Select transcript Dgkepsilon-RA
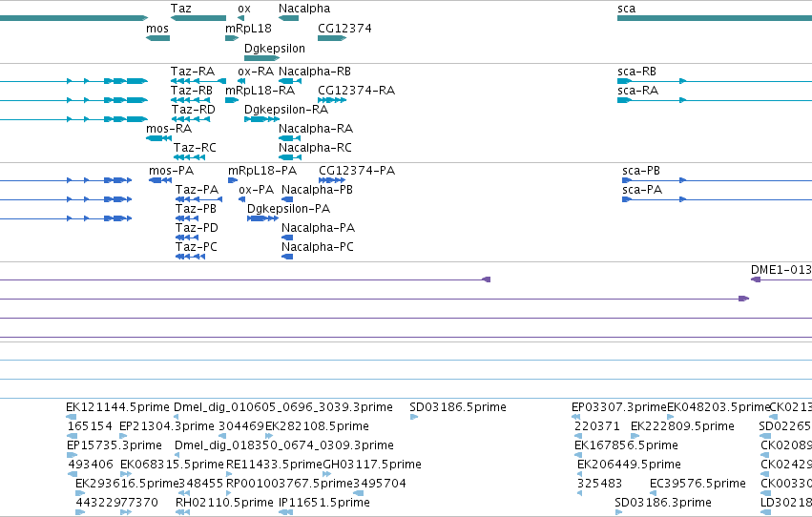 (262, 119)
